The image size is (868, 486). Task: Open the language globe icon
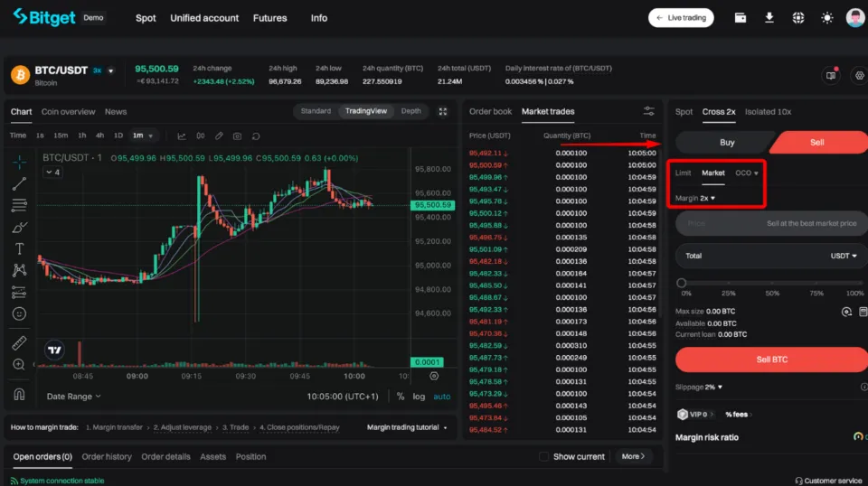click(x=798, y=18)
